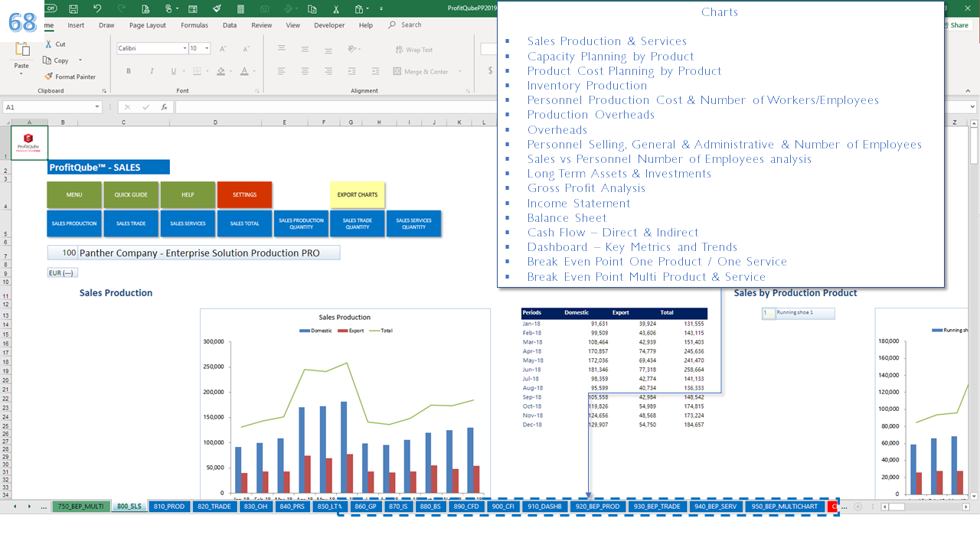
Task: Switch to the 910_DASHB sheet tab
Action: coord(544,507)
